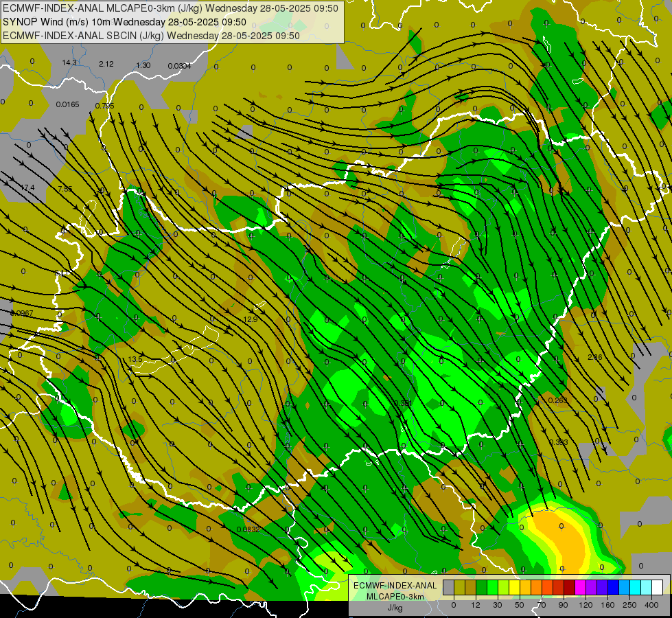Select the white swatch ending the legend

pos(658,587)
